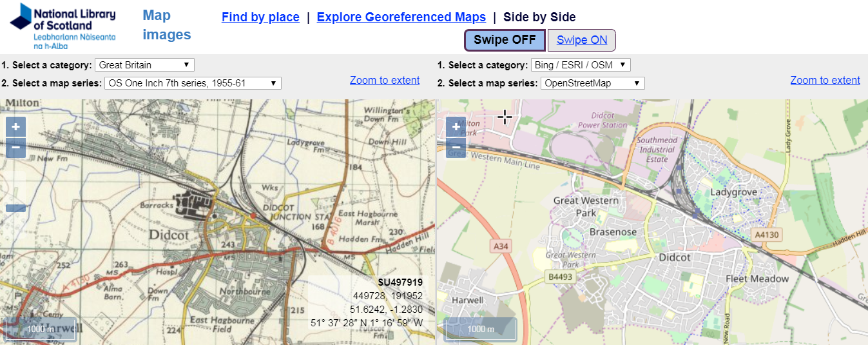
Task: Click the left panel Zoom to extent link
Action: click(x=385, y=80)
